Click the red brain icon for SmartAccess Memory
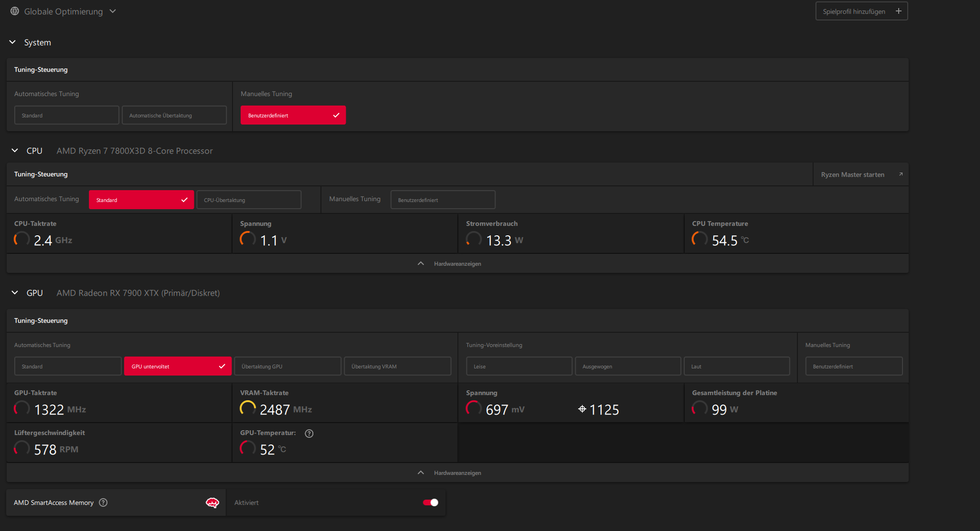 click(x=212, y=502)
